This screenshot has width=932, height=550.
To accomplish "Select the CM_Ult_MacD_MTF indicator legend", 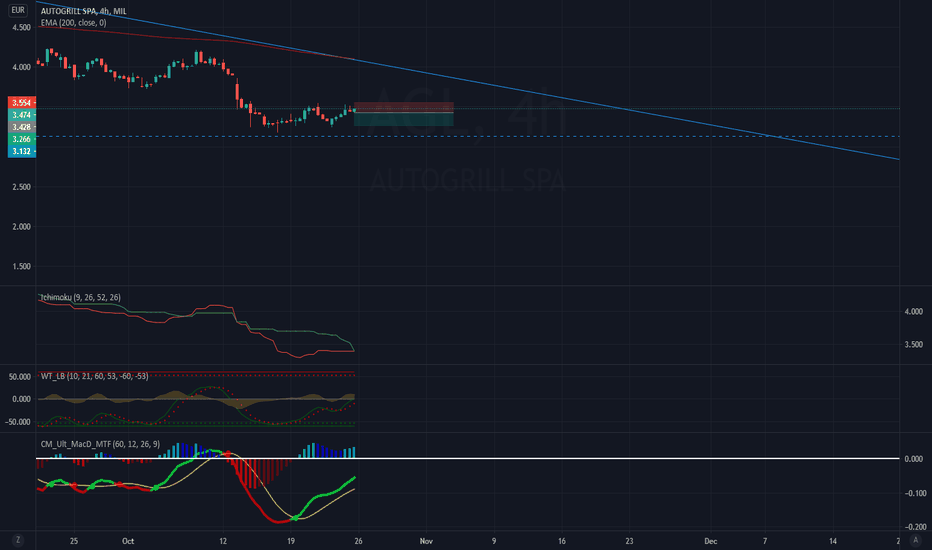I will pos(100,444).
